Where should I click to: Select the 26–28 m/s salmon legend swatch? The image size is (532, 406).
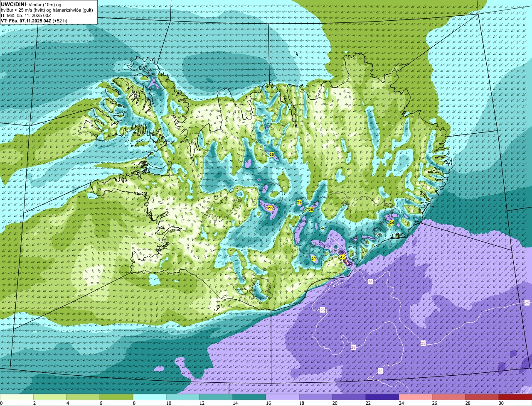(x=449, y=397)
